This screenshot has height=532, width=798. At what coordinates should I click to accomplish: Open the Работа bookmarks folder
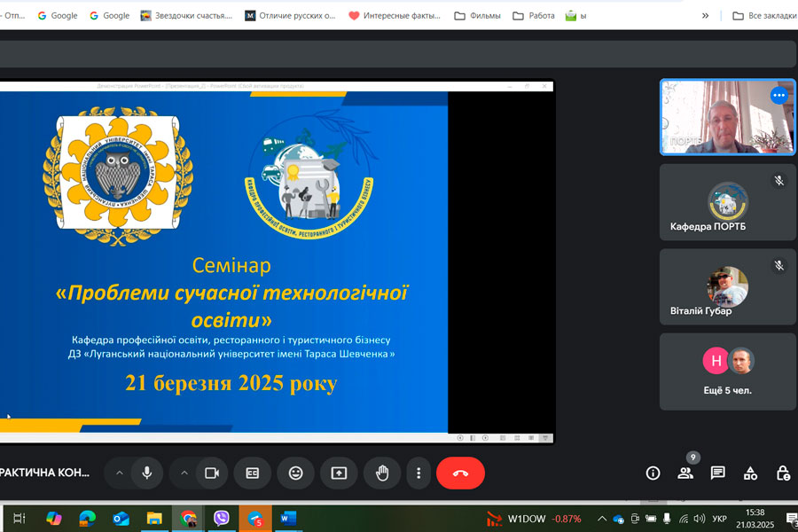(x=535, y=15)
